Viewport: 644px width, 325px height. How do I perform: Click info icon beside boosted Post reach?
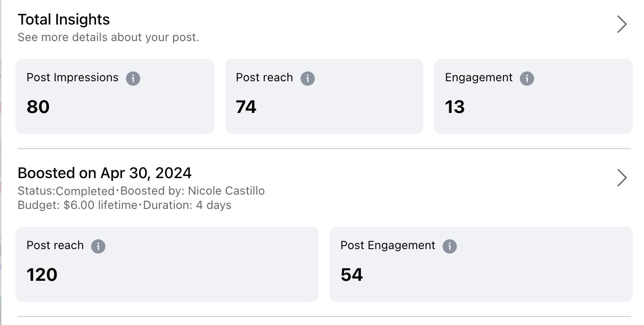tap(98, 246)
